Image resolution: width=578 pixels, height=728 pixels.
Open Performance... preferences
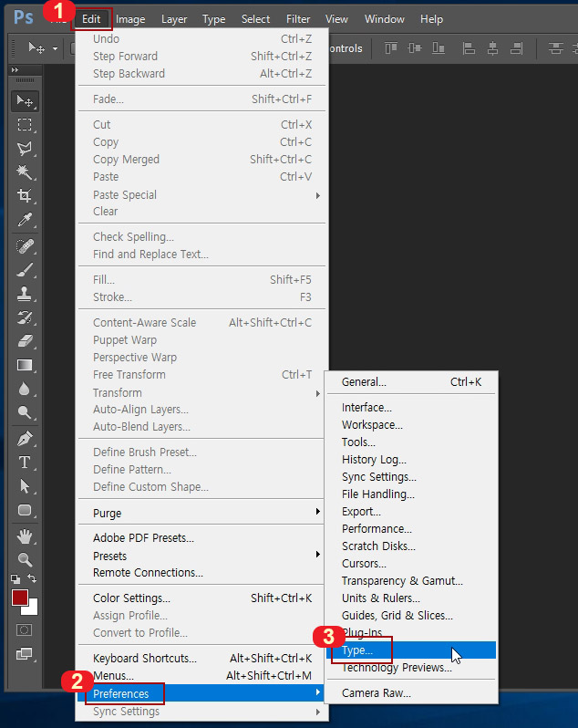click(411, 529)
